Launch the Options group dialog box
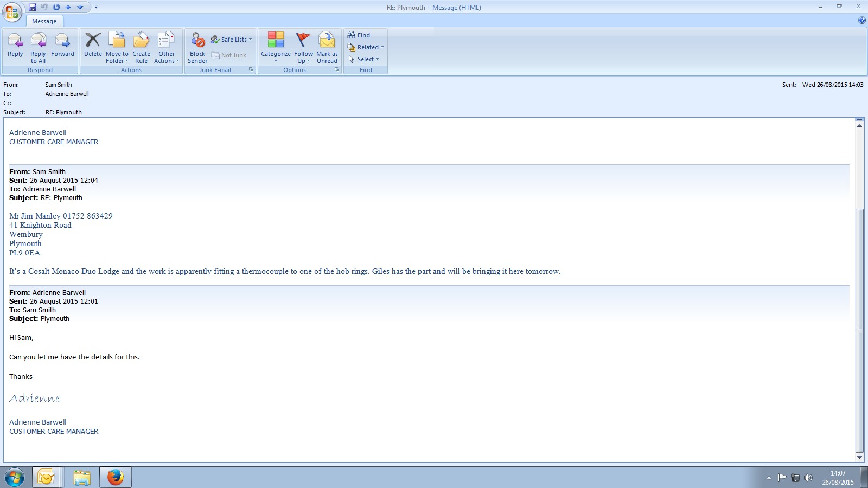This screenshot has height=488, width=868. coord(337,70)
